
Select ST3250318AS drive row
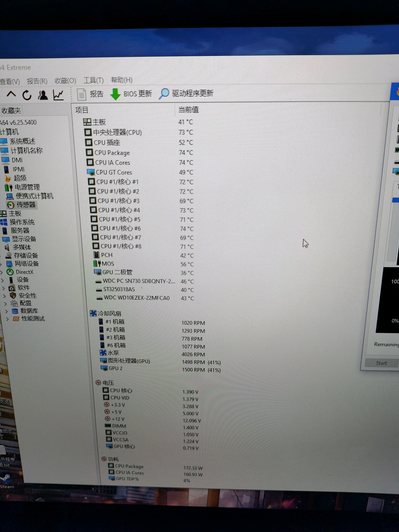(x=145, y=290)
